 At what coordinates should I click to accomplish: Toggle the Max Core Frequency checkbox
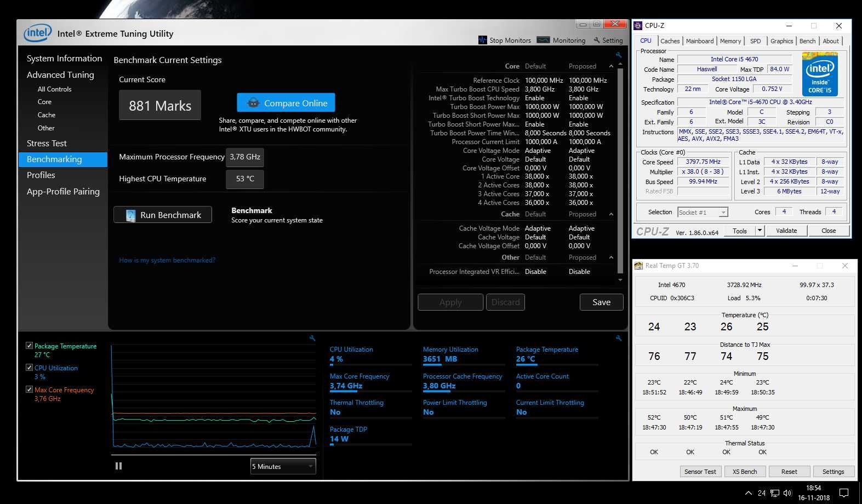[x=29, y=390]
